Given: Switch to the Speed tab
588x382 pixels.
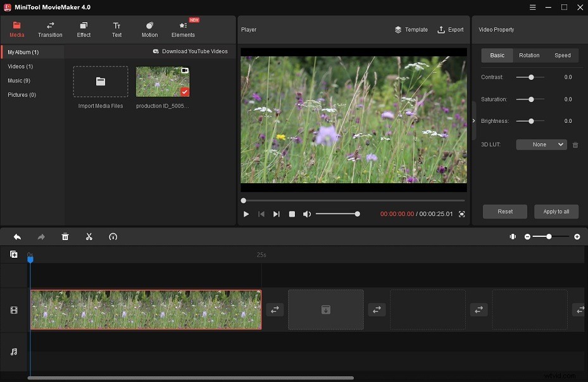Looking at the screenshot, I should pos(563,55).
